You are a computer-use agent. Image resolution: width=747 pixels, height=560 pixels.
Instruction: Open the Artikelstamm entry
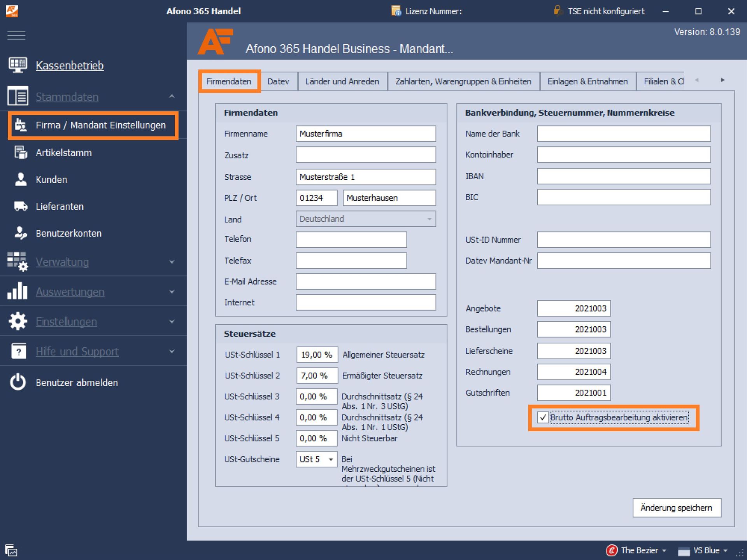64,153
